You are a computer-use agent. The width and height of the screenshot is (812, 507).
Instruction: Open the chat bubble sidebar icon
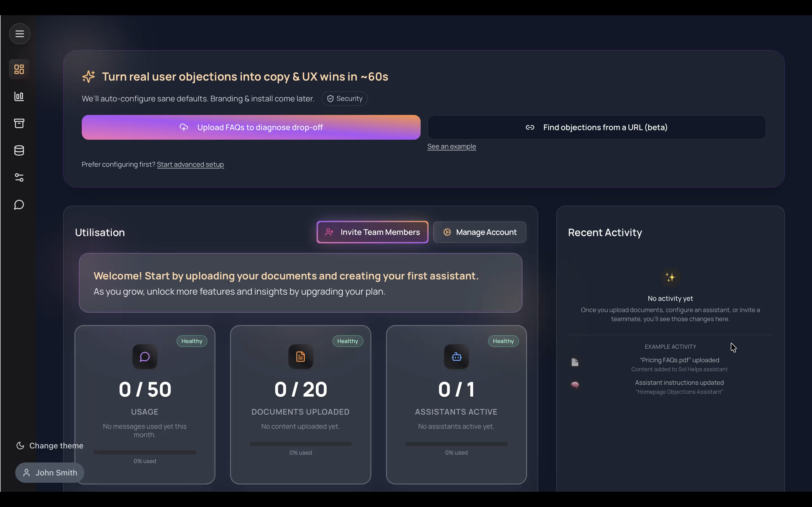coord(19,205)
